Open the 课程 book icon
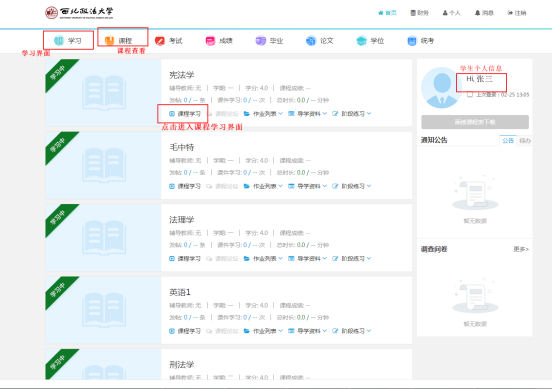Screen dimensions: 553x389 [109, 41]
